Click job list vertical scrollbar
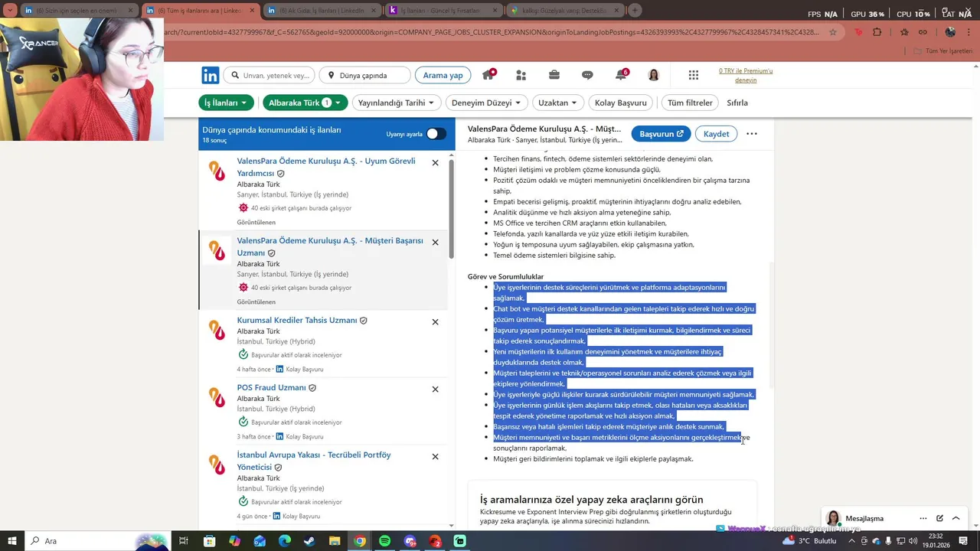This screenshot has height=551, width=980. (x=451, y=210)
